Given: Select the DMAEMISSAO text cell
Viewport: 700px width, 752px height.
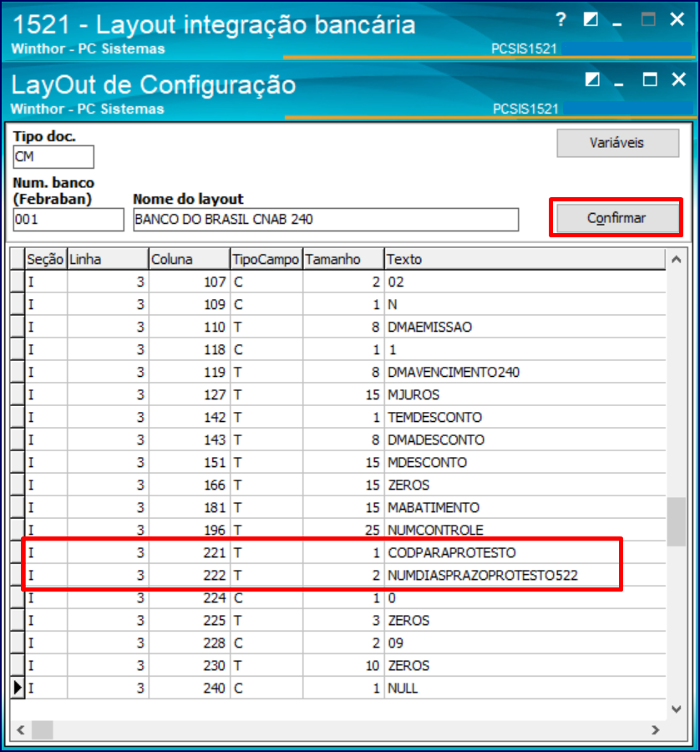Looking at the screenshot, I should pos(525,327).
